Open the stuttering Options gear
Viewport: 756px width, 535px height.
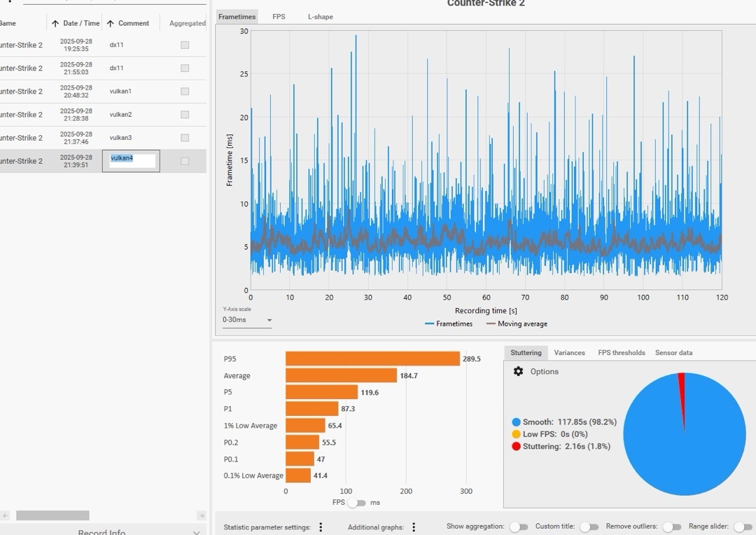518,371
